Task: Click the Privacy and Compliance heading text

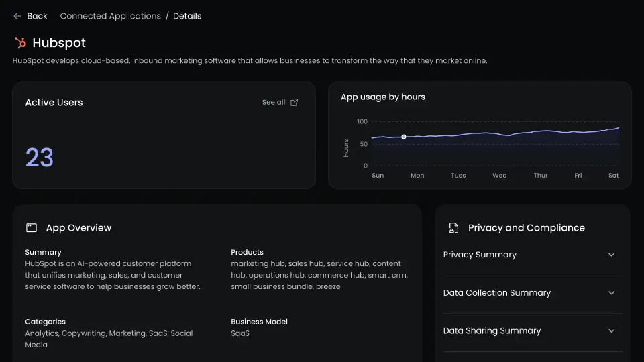Action: (526, 228)
